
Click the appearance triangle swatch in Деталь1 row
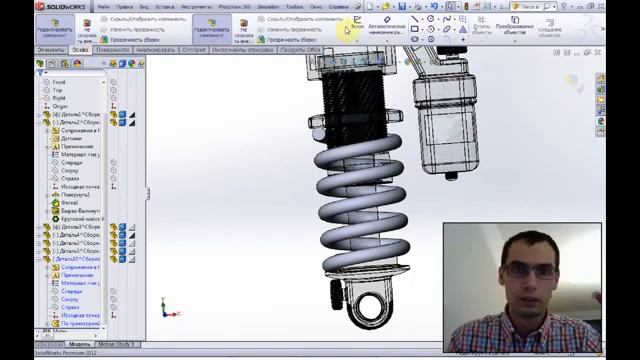pos(132,115)
